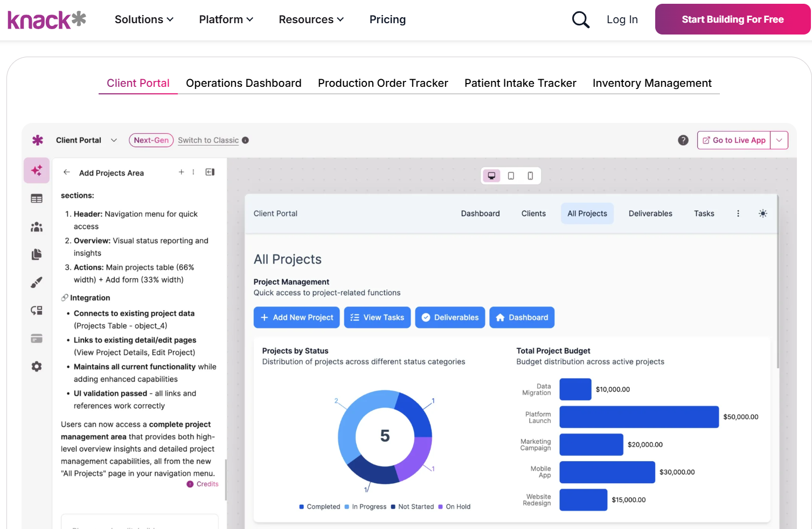
Task: Click the View Tasks button
Action: [x=378, y=318]
